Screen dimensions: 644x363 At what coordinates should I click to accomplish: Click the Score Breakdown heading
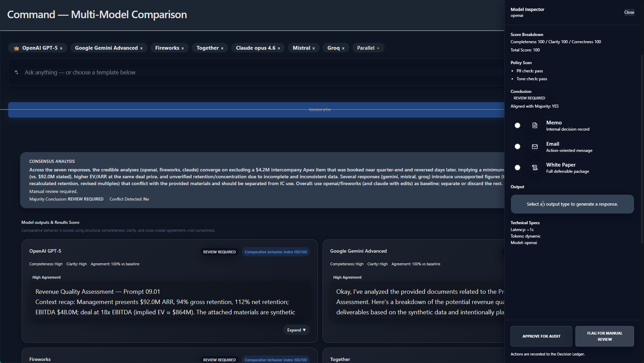click(x=527, y=35)
